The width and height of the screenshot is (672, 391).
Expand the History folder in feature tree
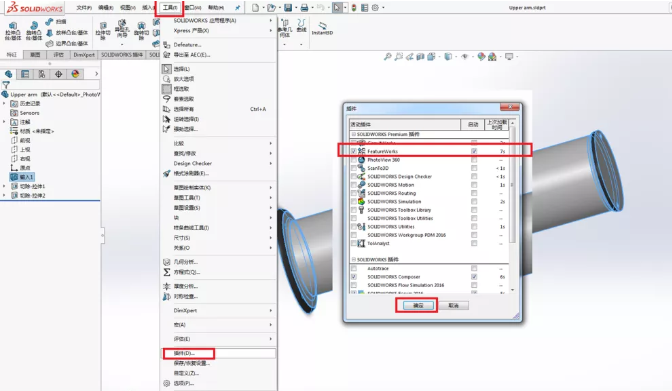click(x=4, y=103)
